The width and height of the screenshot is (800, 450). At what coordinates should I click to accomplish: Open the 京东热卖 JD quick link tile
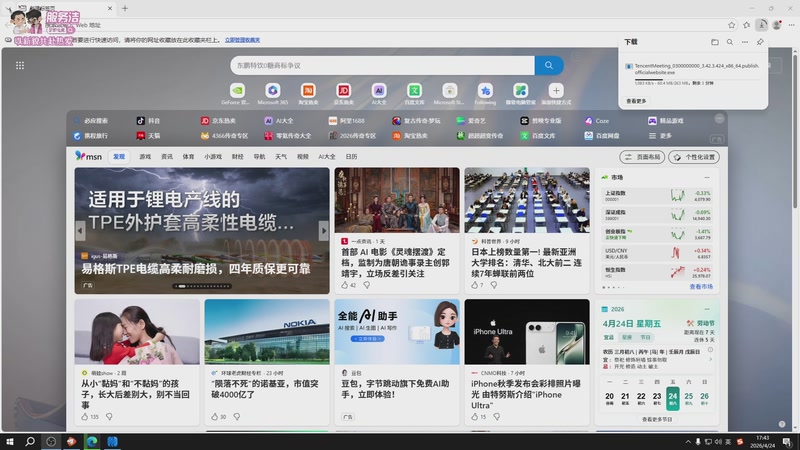pos(343,94)
